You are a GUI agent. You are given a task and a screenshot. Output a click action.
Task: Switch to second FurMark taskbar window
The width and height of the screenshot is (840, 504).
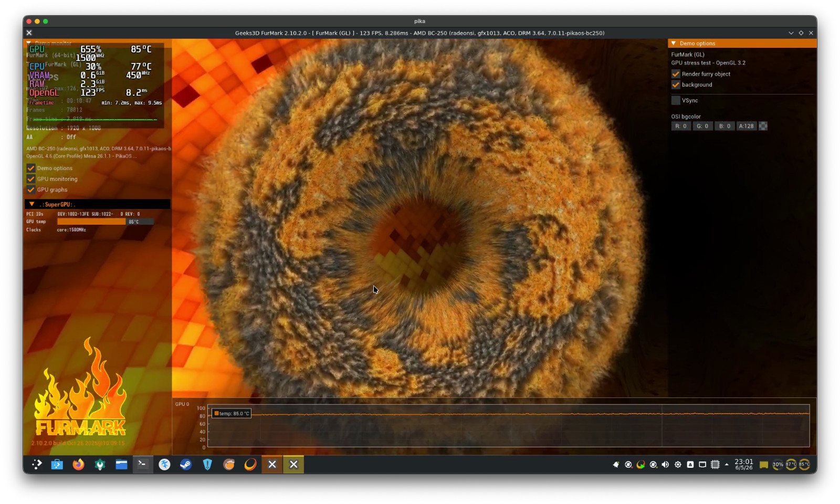[293, 464]
